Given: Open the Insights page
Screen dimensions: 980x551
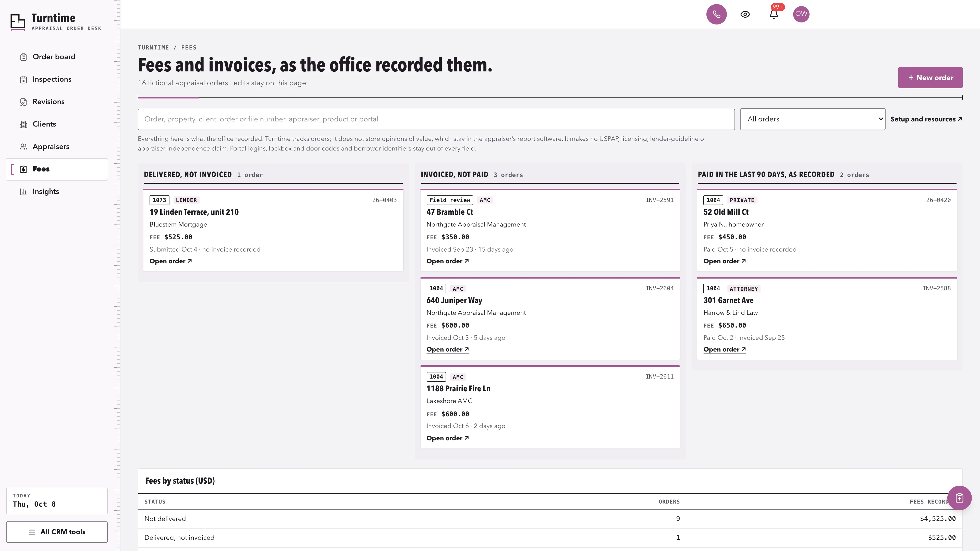Looking at the screenshot, I should pyautogui.click(x=57, y=191).
